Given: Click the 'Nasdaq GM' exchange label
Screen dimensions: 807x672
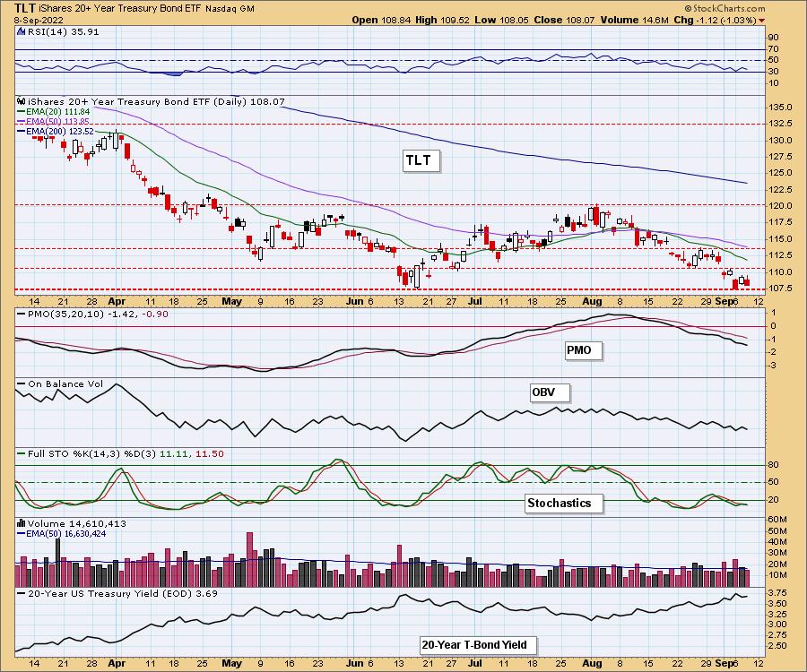Looking at the screenshot, I should pos(230,9).
